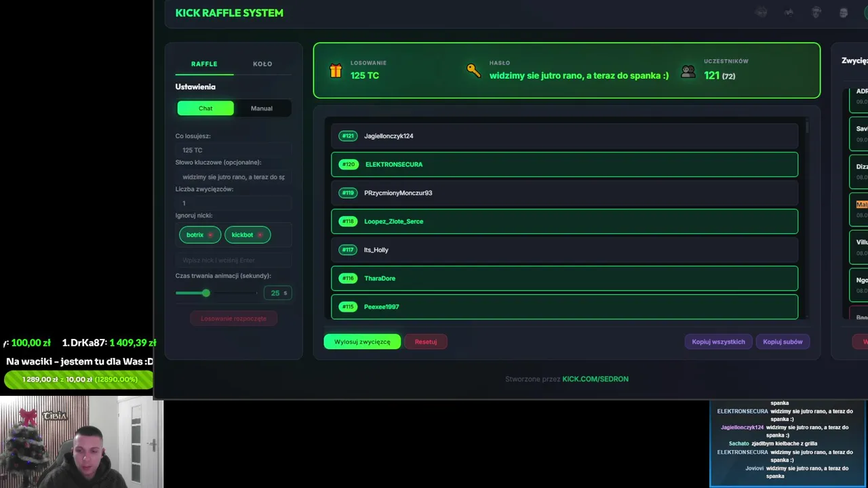Click Jagiellonczyk124 chat message in overlay
868x488 pixels.
pos(785,431)
